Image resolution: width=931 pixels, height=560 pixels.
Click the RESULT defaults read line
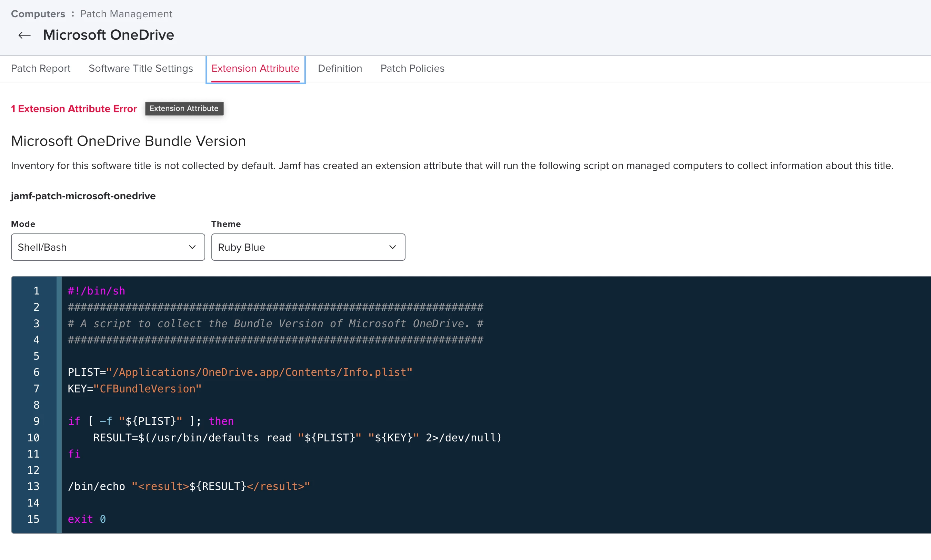298,438
